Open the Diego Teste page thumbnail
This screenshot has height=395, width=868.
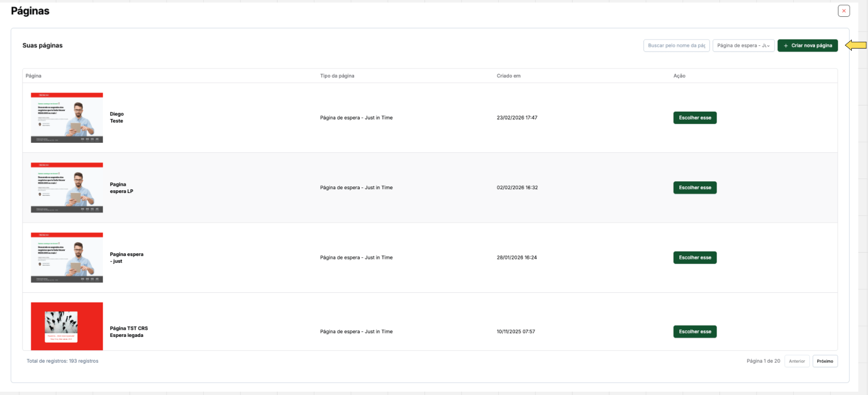pyautogui.click(x=67, y=118)
